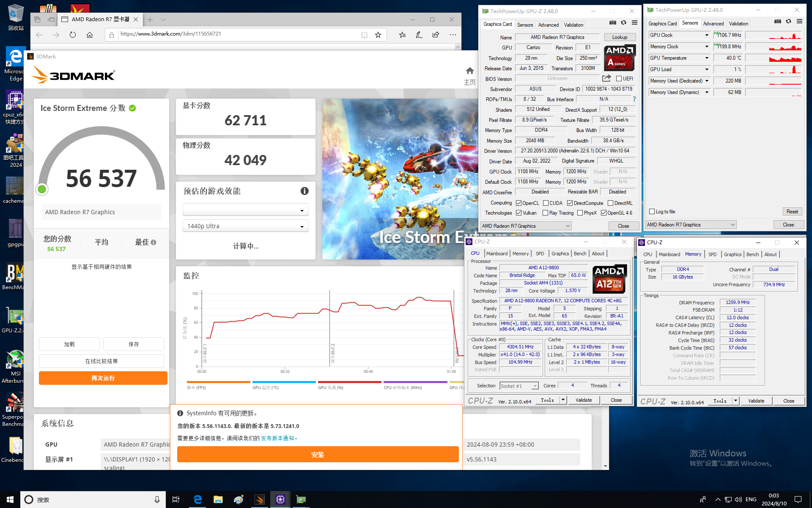The image size is (812, 508).
Task: Toggle the DirectCompute checkbox in GPU-Z
Action: [570, 203]
